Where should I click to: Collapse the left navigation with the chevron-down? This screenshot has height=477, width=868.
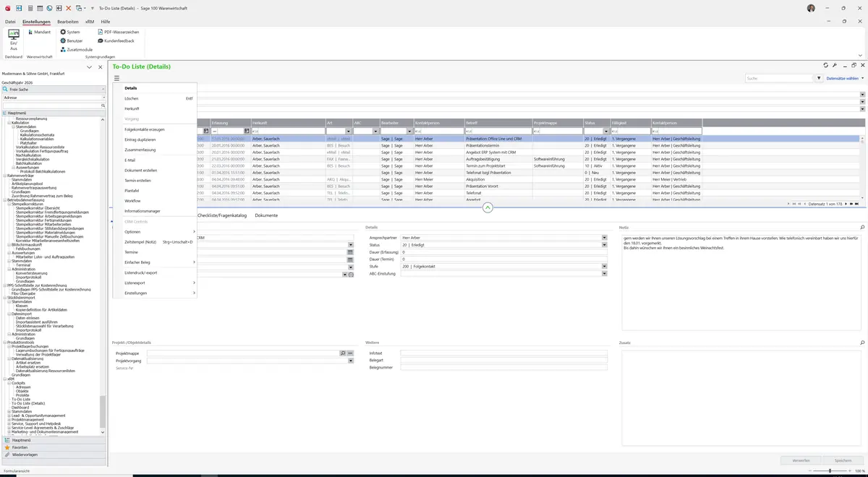click(x=89, y=66)
